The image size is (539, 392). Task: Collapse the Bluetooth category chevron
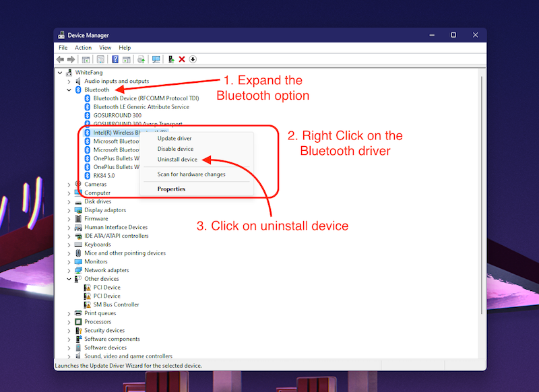69,90
